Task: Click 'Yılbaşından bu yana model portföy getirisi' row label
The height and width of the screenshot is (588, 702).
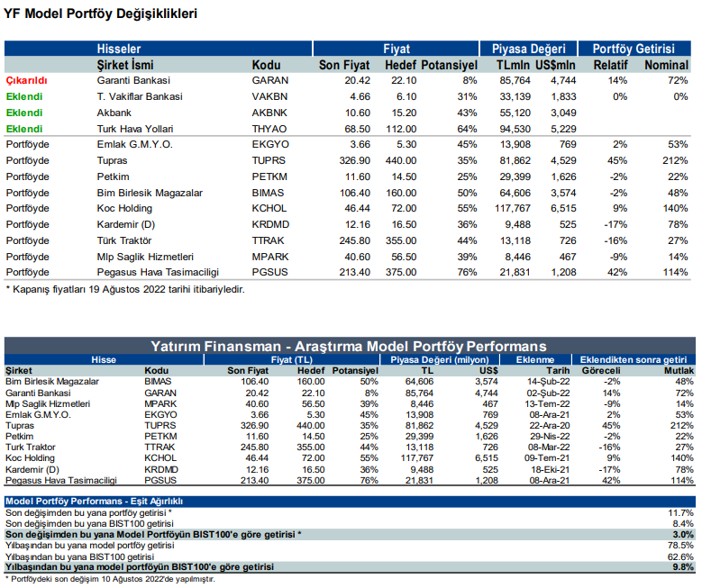Action: (90, 546)
